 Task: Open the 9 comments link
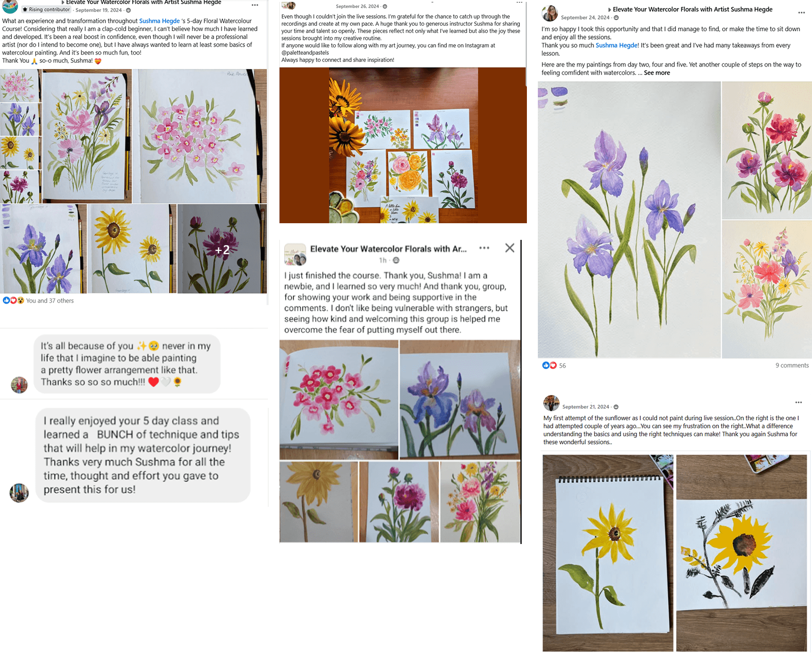click(x=792, y=366)
